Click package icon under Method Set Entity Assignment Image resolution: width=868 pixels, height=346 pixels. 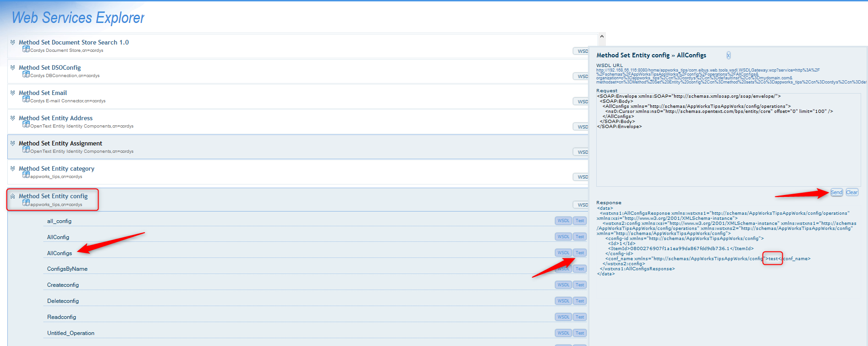[26, 150]
